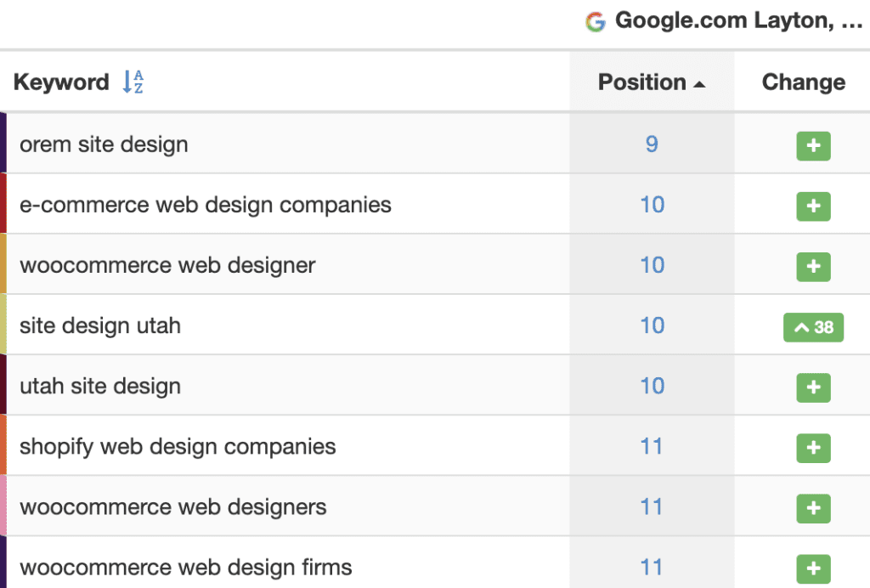Click plus change icon for utah site design

(813, 387)
